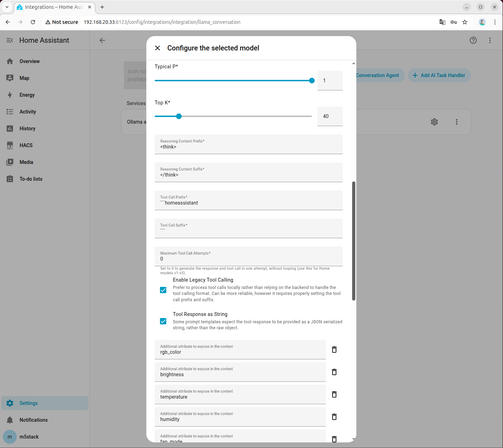Open Chrome tab search dropdown
Viewport: 503px width, 448px height.
tap(7, 7)
